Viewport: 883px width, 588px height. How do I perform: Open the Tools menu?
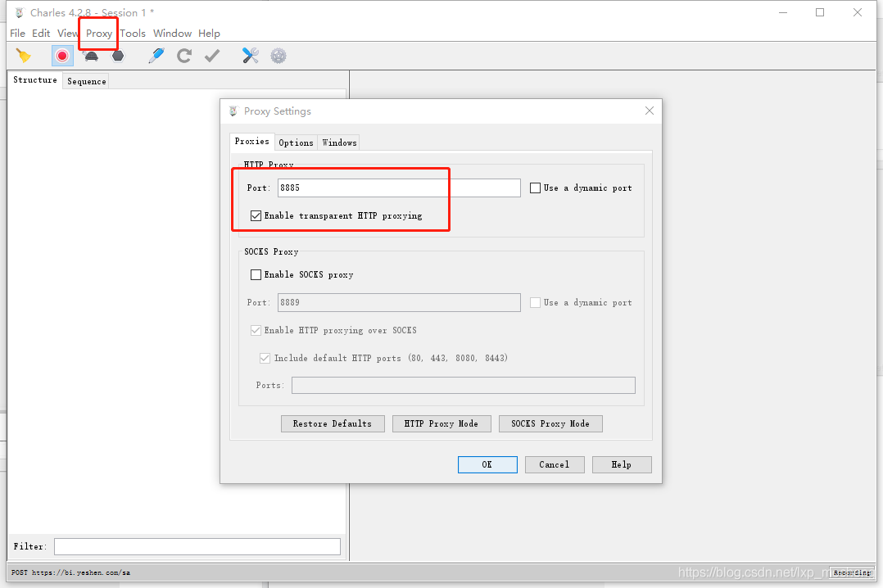coord(133,34)
